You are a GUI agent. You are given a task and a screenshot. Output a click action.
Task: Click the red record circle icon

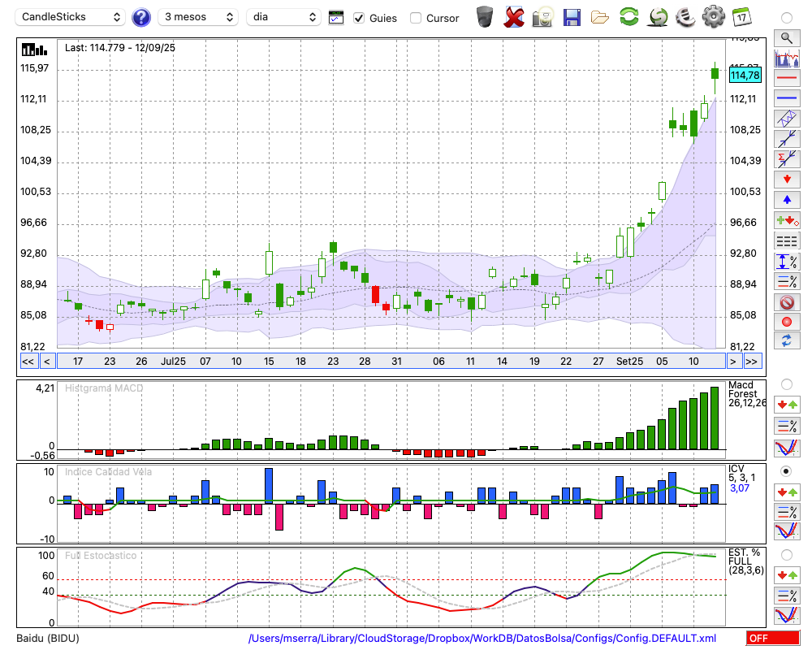click(x=787, y=322)
